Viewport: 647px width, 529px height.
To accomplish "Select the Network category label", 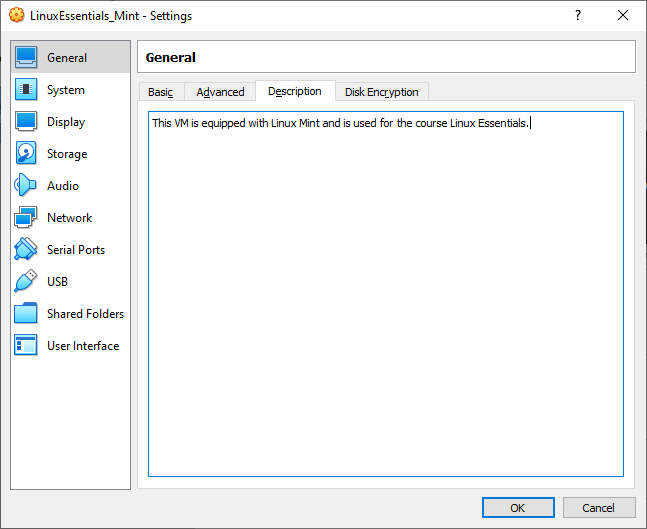I will (x=69, y=217).
